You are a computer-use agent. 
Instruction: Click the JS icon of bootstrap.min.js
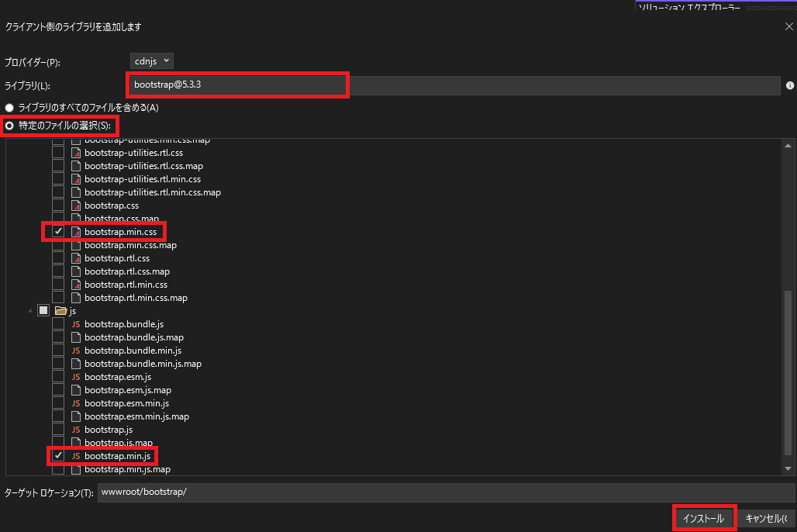(76, 456)
